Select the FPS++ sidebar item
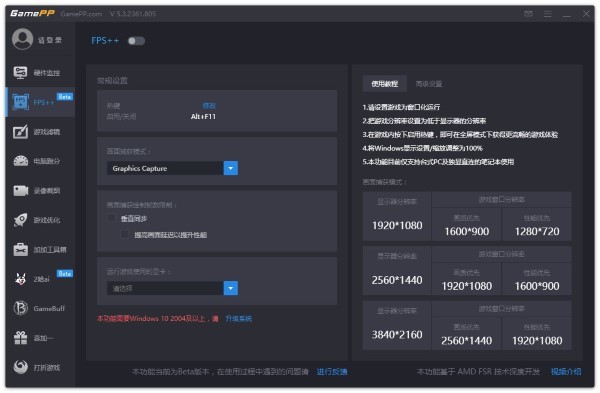This screenshot has height=393, width=600. click(x=40, y=102)
